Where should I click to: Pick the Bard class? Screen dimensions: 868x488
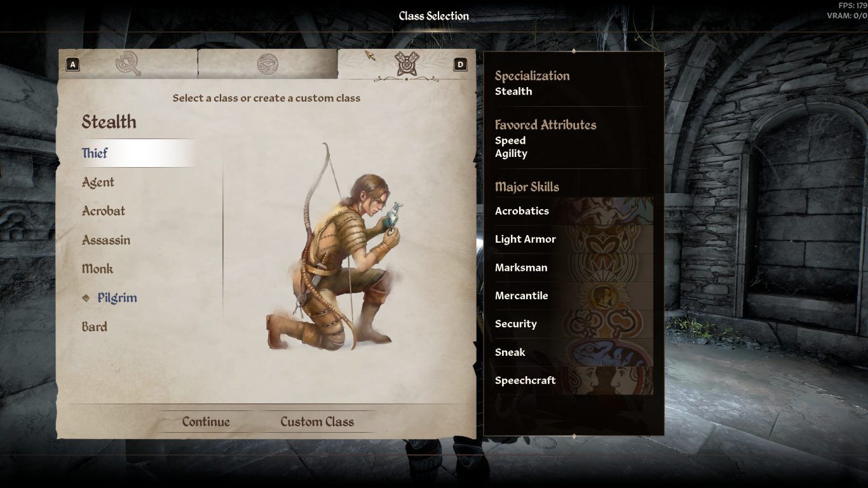(x=94, y=327)
